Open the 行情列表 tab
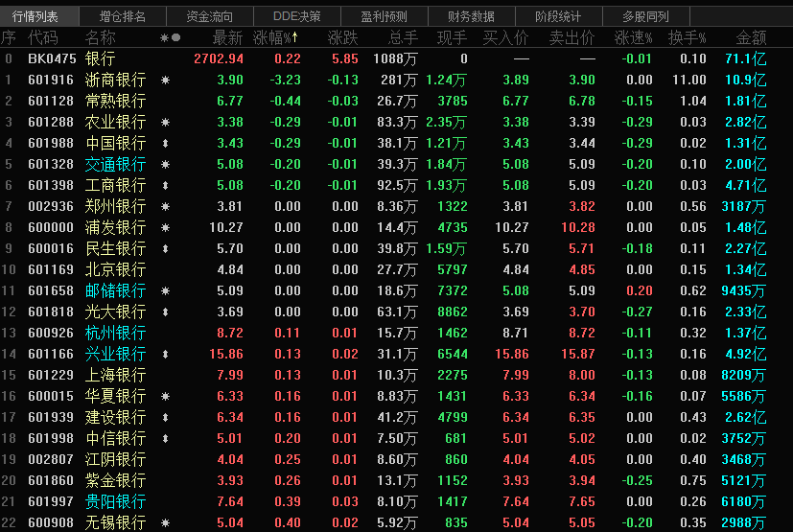The width and height of the screenshot is (793, 532). 39,16
